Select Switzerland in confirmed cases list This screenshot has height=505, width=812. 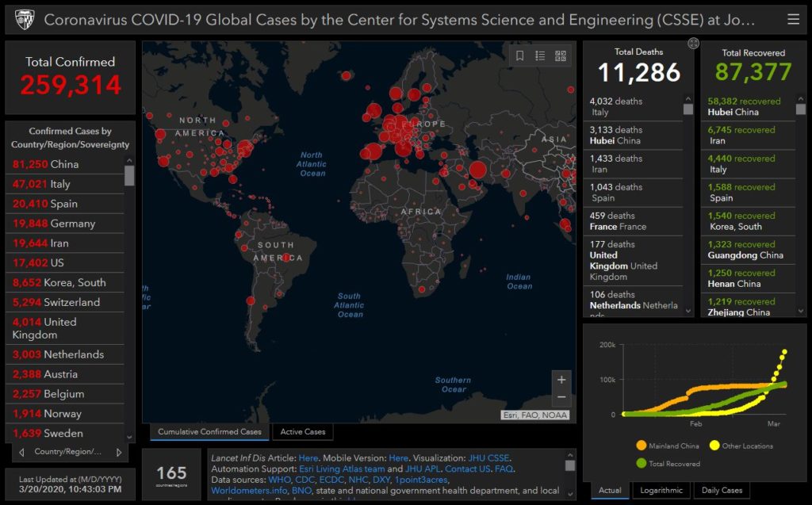(x=65, y=302)
